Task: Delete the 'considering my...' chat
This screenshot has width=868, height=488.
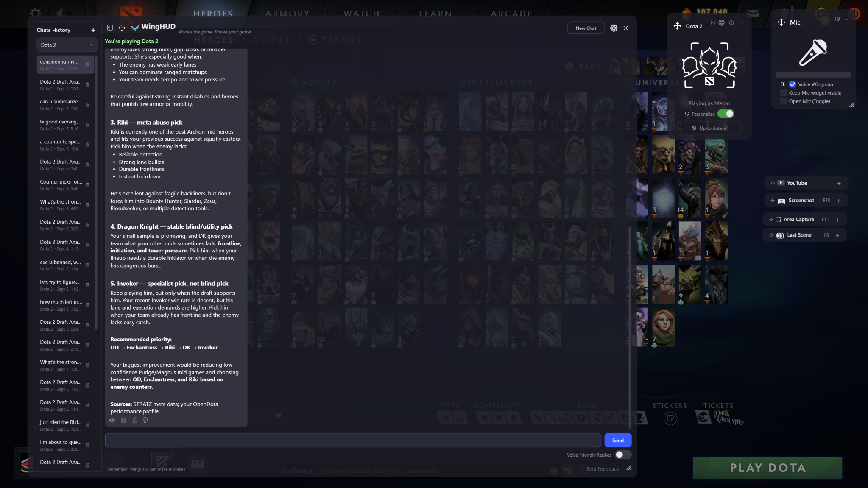Action: pos(88,64)
